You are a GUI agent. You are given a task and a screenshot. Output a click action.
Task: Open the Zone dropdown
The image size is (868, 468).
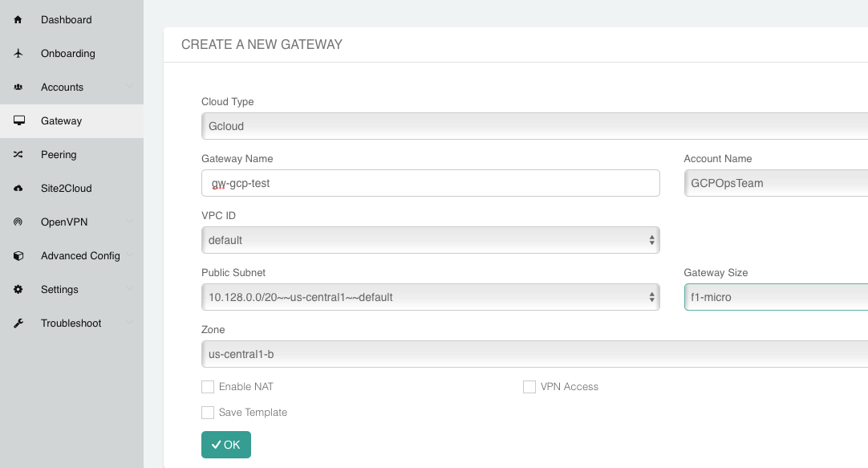click(534, 354)
